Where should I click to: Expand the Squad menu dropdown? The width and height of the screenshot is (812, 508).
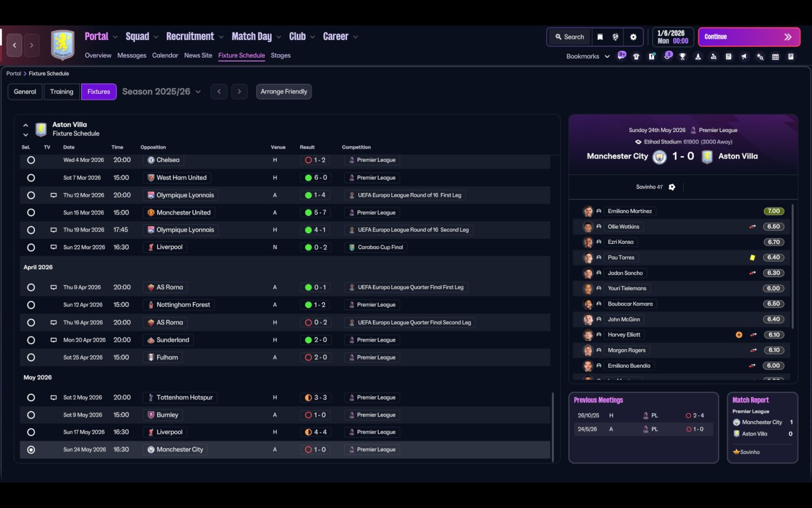[x=156, y=37]
